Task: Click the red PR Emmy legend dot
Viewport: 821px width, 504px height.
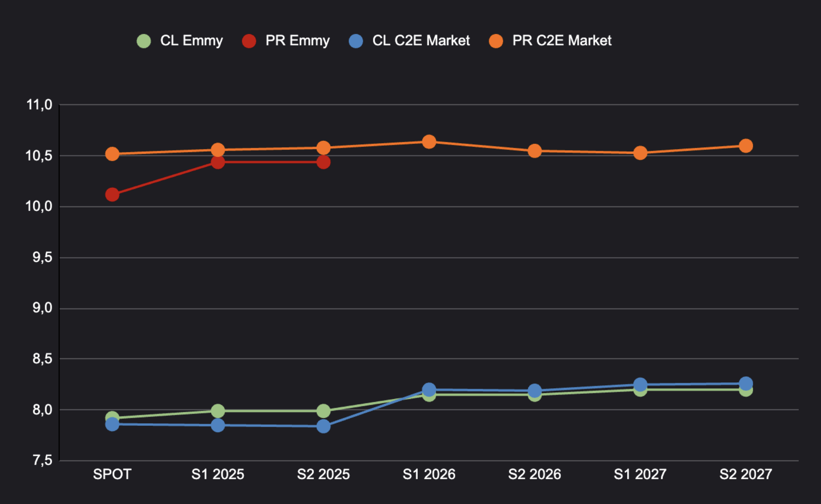Action: [249, 41]
